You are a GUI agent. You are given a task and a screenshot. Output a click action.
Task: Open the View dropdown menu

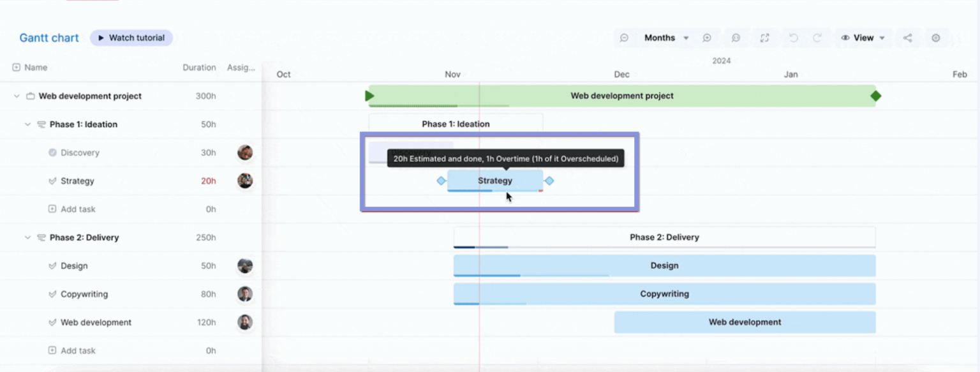[x=863, y=38]
